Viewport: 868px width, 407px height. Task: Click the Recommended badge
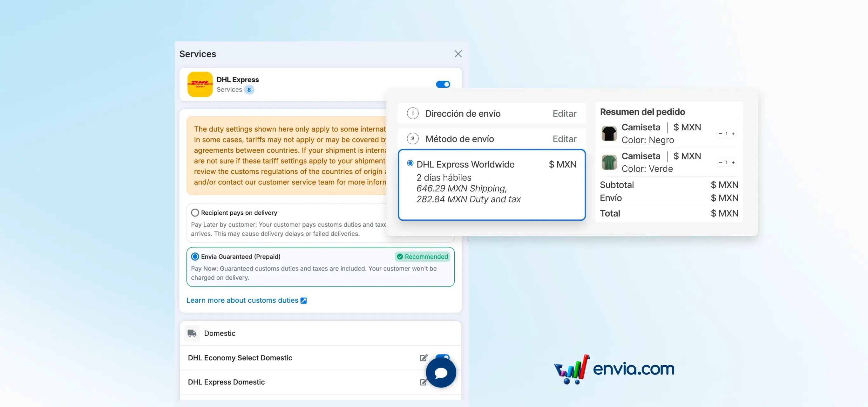(x=423, y=257)
